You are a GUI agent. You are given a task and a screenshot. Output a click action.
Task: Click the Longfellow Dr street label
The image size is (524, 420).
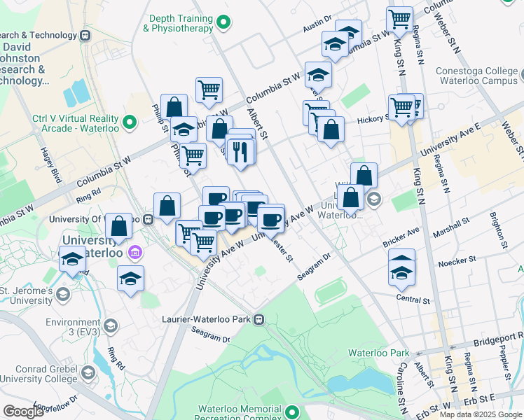[55, 403]
